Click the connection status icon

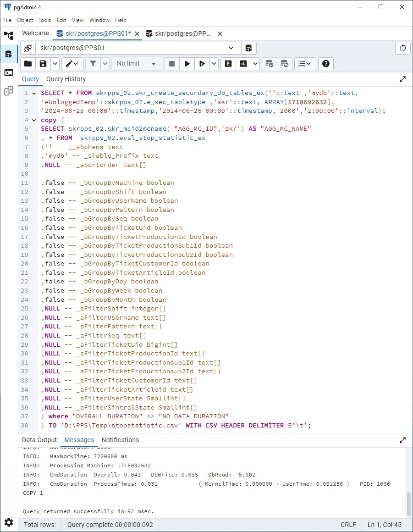28,48
